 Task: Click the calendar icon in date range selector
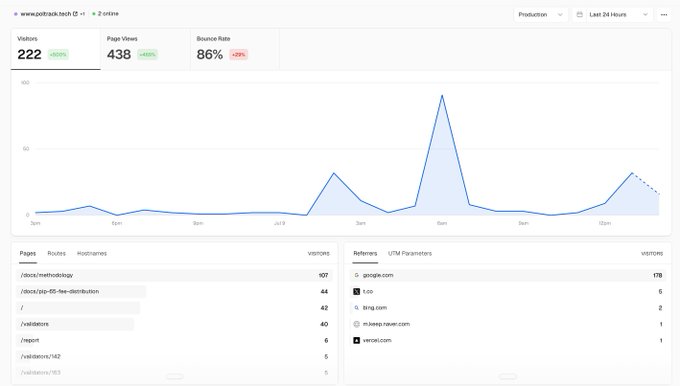coord(579,14)
